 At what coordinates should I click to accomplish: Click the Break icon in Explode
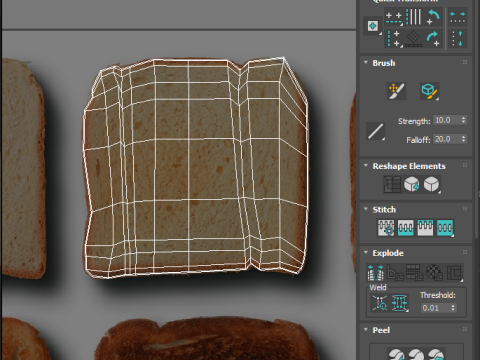[x=376, y=273]
